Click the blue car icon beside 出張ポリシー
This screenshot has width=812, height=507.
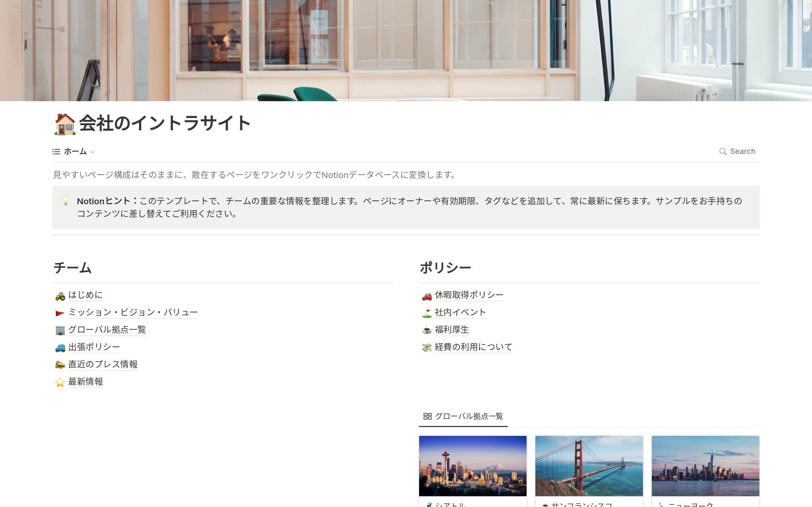point(60,347)
